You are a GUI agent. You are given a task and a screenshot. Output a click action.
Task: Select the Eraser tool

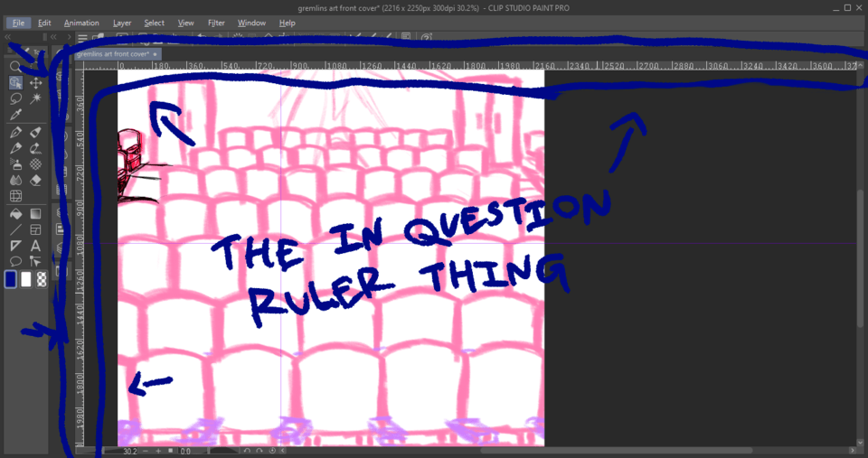point(36,181)
